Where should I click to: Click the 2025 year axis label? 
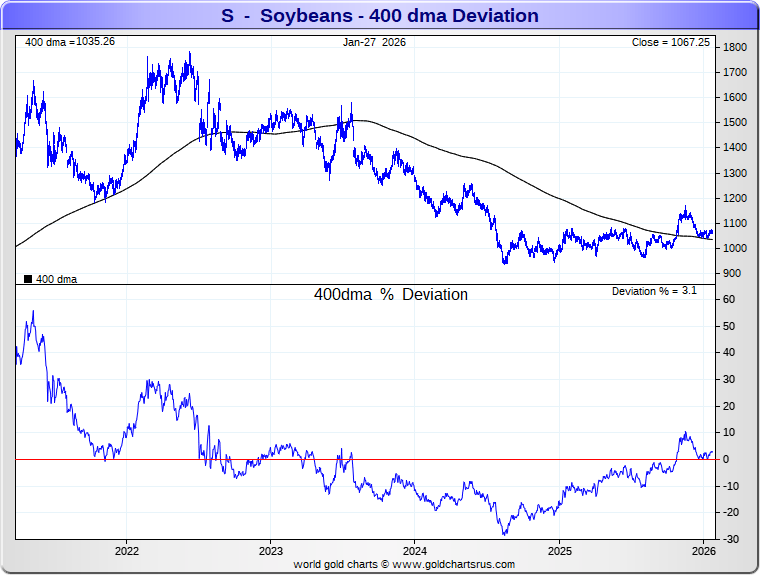click(560, 551)
